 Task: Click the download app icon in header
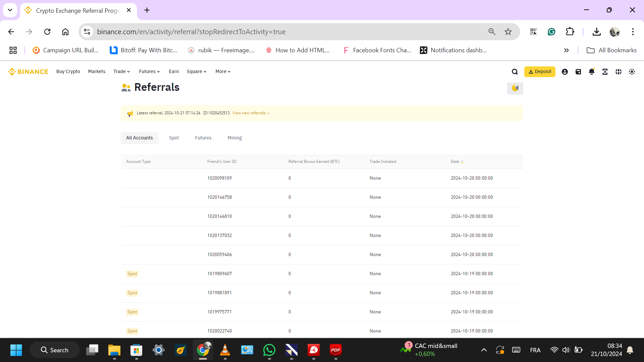(x=605, y=72)
